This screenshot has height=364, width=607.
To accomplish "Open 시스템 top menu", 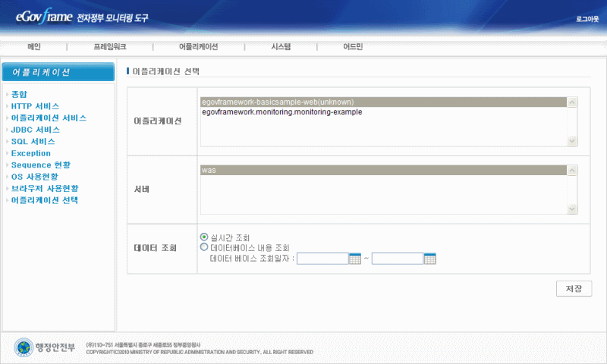I will pyautogui.click(x=281, y=47).
